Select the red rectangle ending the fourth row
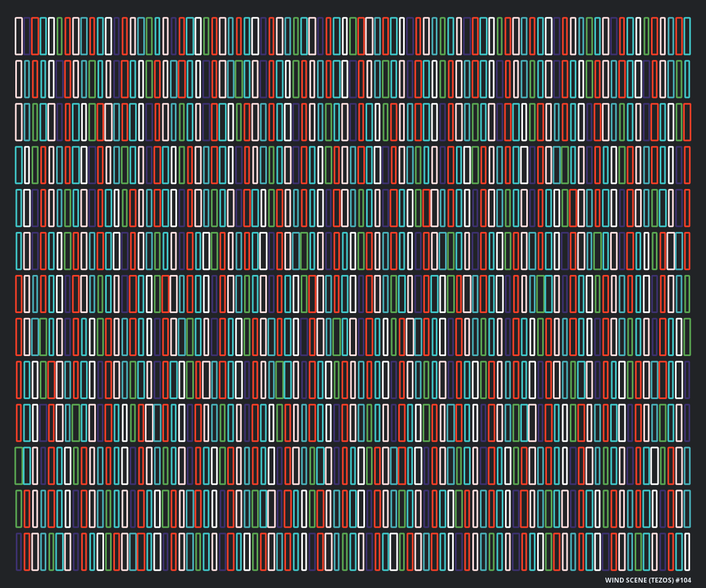Image resolution: width=706 pixels, height=588 pixels. 687,165
